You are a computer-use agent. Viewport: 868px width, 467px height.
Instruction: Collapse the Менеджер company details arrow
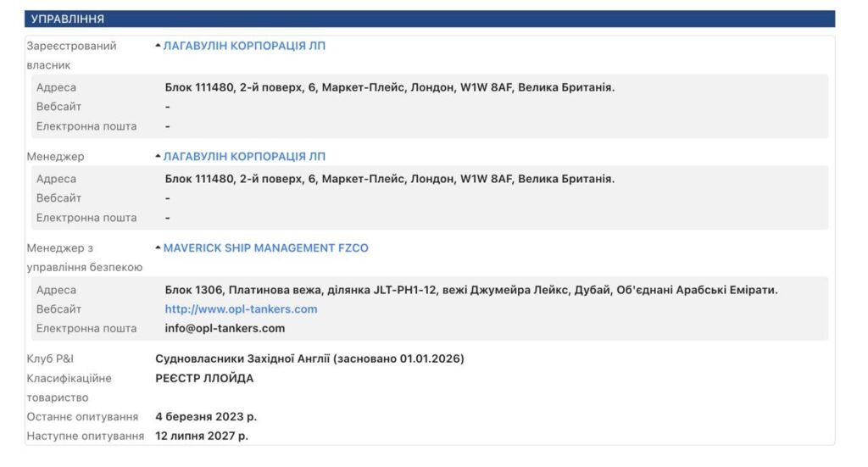tap(158, 157)
